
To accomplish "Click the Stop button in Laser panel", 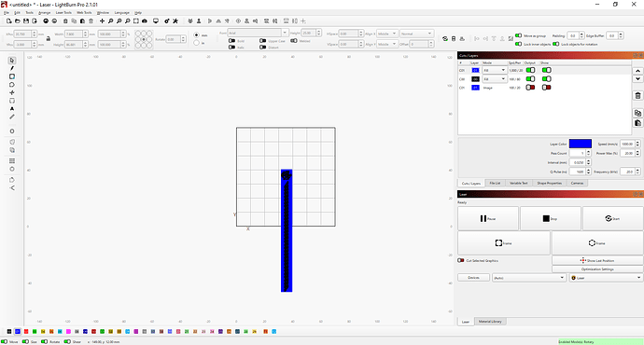I will pyautogui.click(x=551, y=218).
